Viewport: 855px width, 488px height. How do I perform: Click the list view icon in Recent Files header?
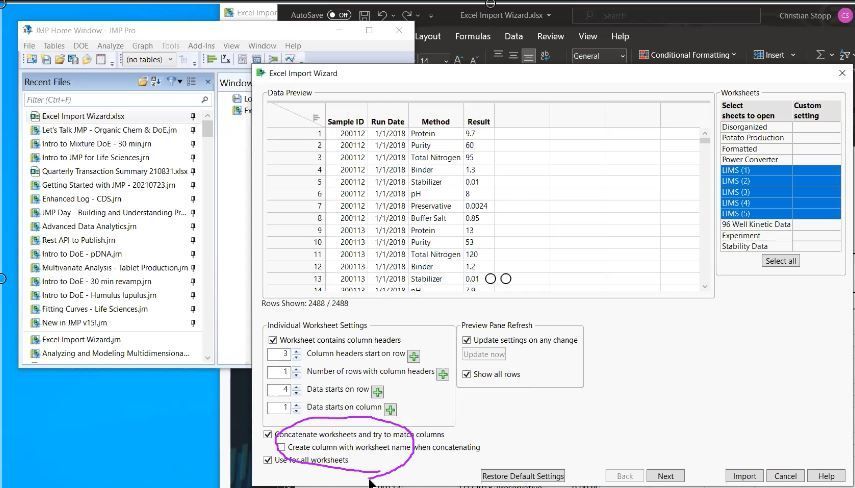191,82
